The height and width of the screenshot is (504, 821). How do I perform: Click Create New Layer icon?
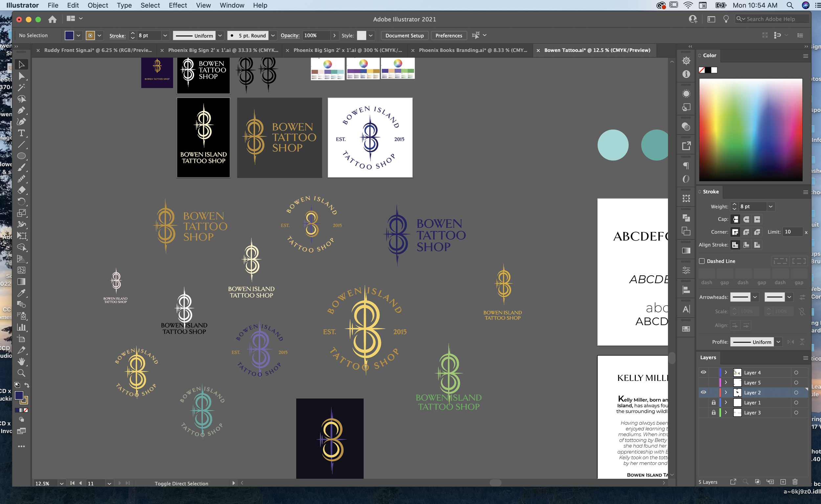(x=783, y=482)
